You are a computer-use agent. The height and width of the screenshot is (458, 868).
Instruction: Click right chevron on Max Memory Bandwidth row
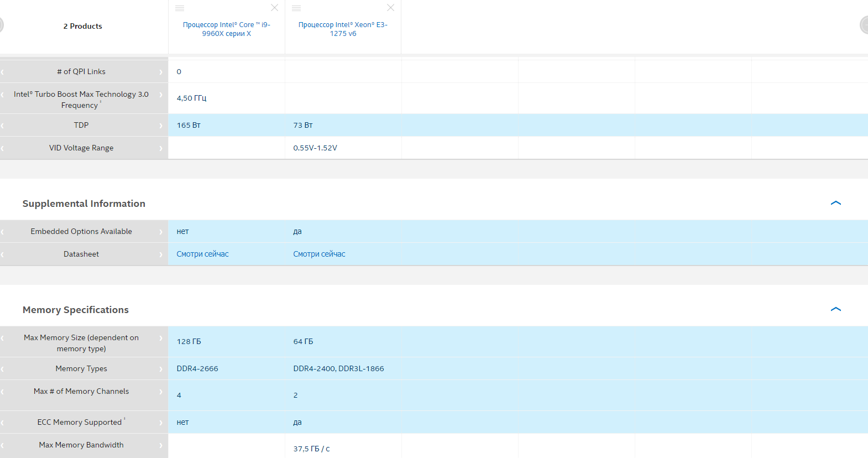click(161, 445)
